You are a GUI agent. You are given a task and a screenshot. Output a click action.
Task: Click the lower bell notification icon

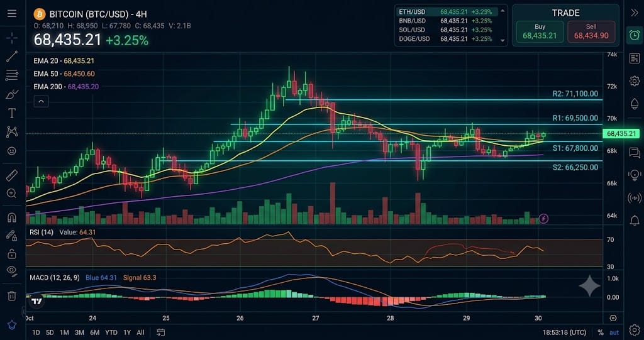(x=634, y=221)
